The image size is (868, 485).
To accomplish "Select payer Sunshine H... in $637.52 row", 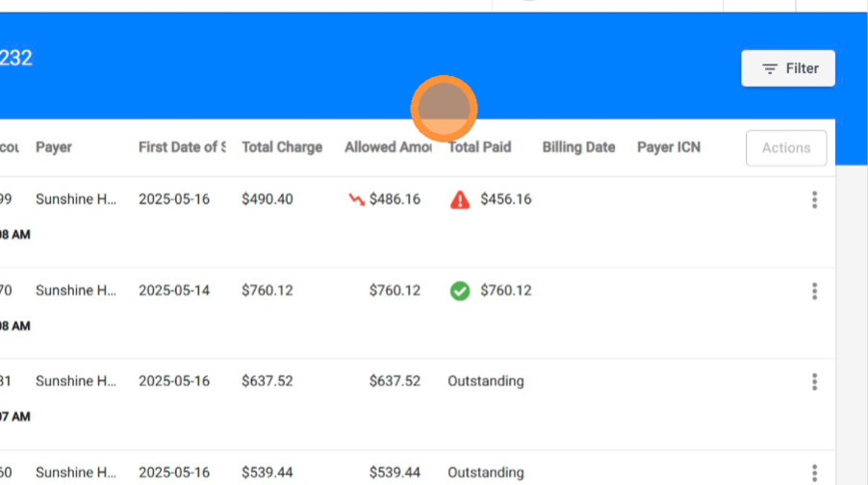I will pos(76,381).
